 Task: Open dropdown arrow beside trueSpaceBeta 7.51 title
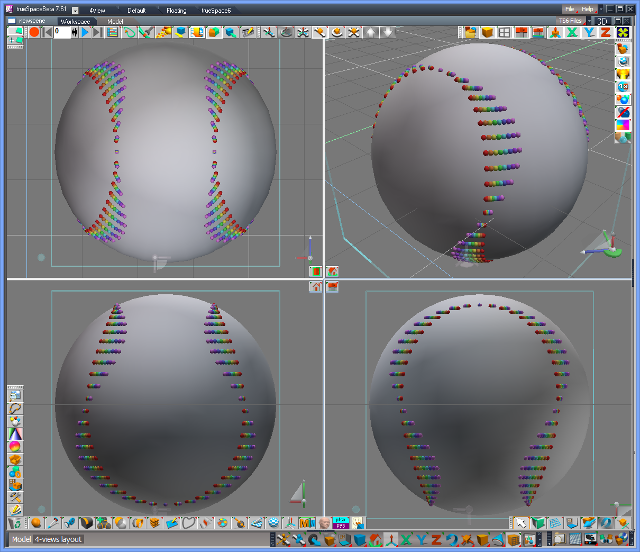click(x=76, y=10)
